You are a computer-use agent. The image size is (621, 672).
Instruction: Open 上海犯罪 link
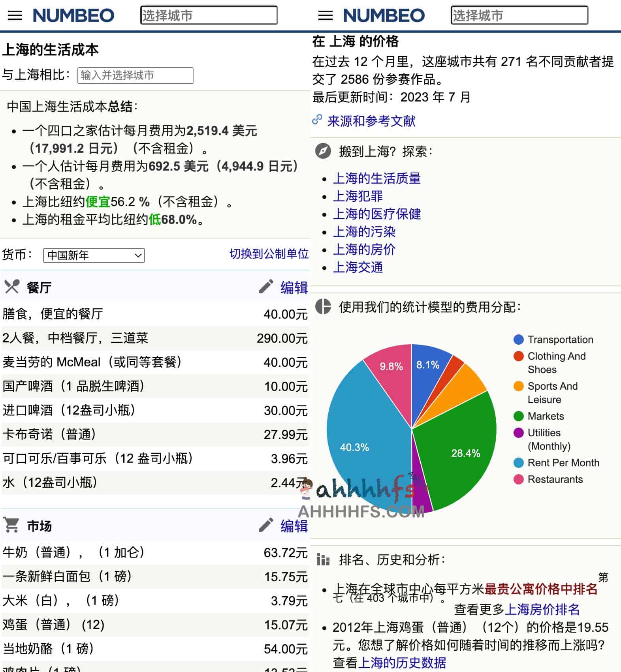click(358, 196)
